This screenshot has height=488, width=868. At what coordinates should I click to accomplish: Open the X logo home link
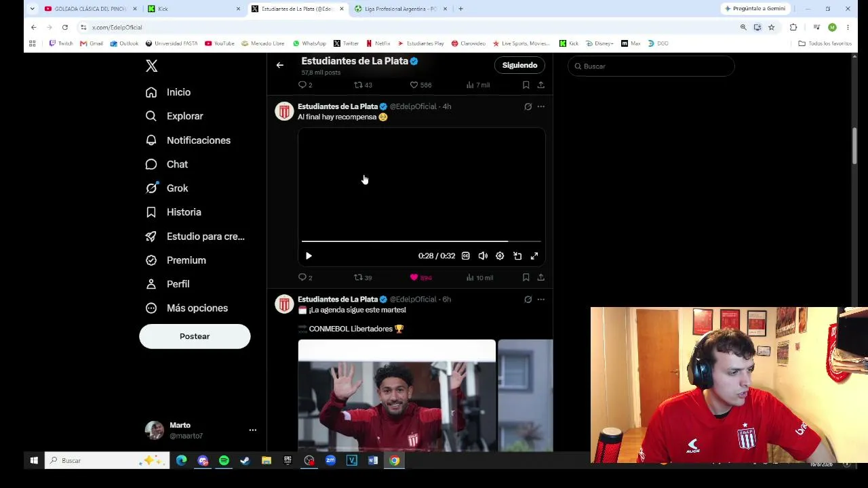152,66
